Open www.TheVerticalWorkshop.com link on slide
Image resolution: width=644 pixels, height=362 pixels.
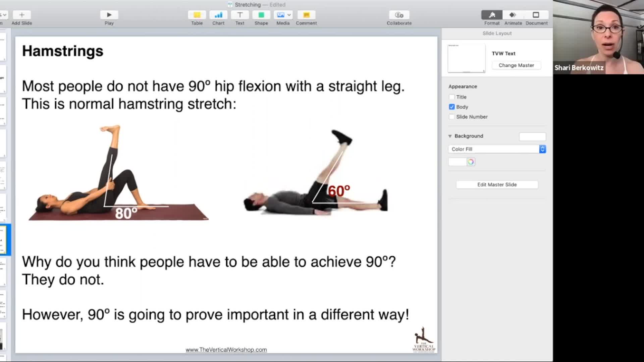point(226,350)
